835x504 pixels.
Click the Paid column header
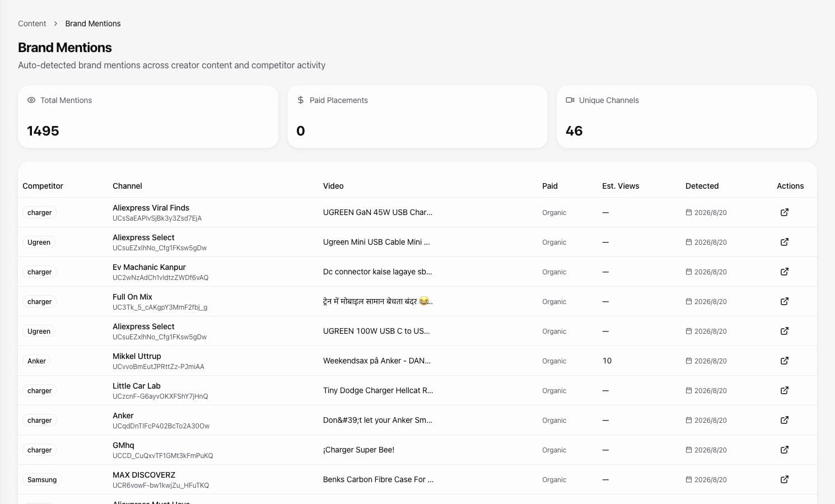pyautogui.click(x=550, y=186)
